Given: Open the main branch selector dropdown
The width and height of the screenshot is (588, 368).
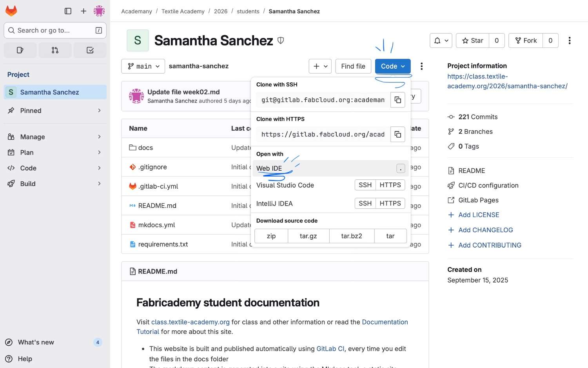Looking at the screenshot, I should click(143, 66).
